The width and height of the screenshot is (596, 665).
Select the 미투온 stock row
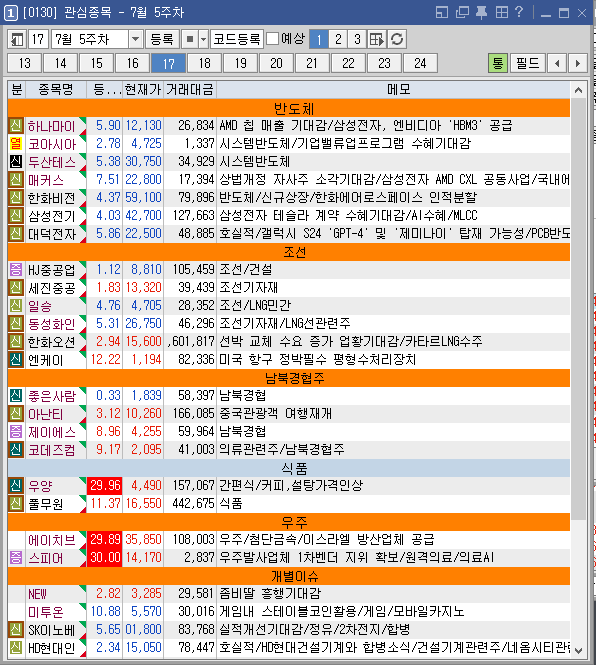pos(289,612)
